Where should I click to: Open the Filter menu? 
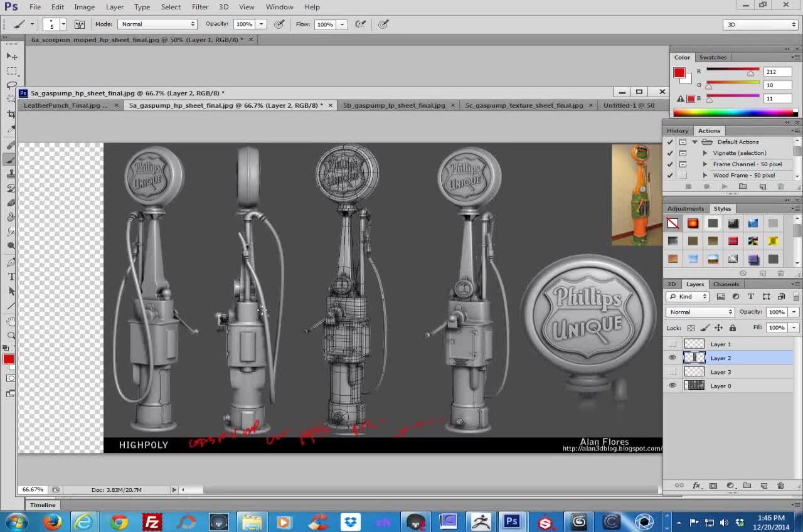(200, 7)
